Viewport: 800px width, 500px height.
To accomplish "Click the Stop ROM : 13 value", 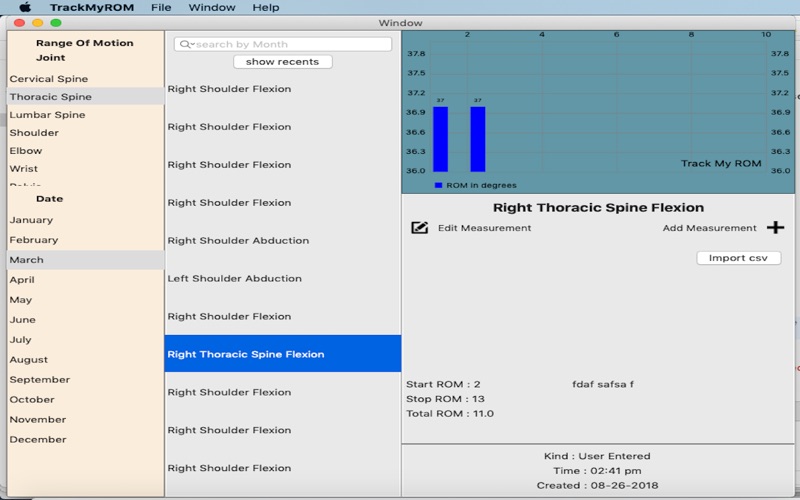I will [445, 399].
